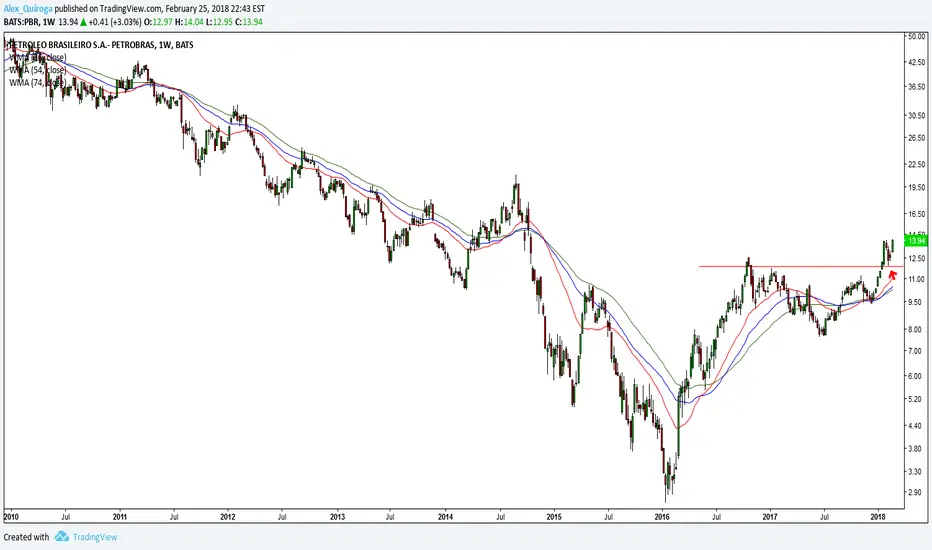Select the WMA (74, close) indicator label
The image size is (932, 550).
click(37, 83)
